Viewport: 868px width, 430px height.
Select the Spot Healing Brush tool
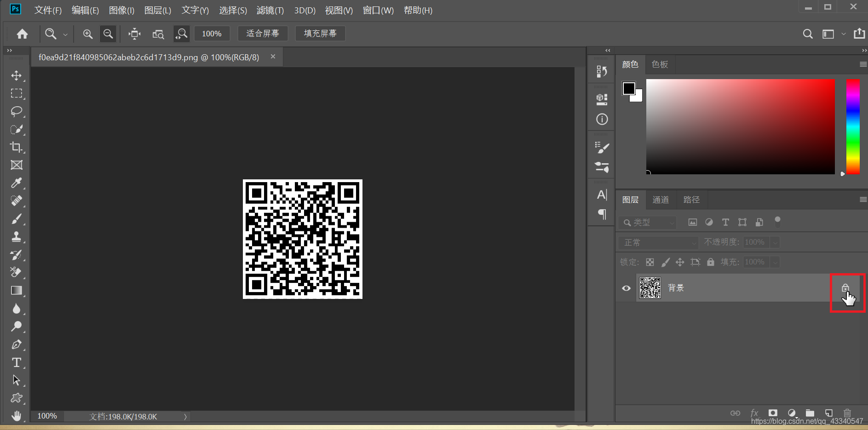[17, 201]
